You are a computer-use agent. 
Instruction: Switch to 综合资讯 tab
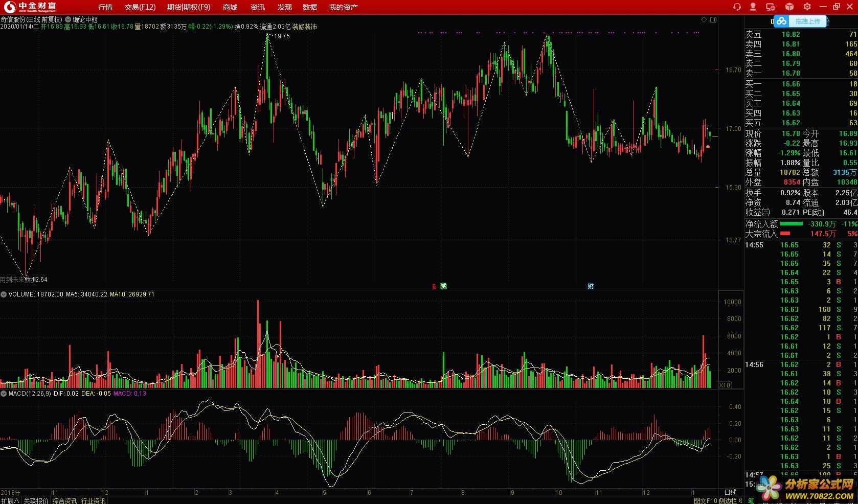point(64,500)
